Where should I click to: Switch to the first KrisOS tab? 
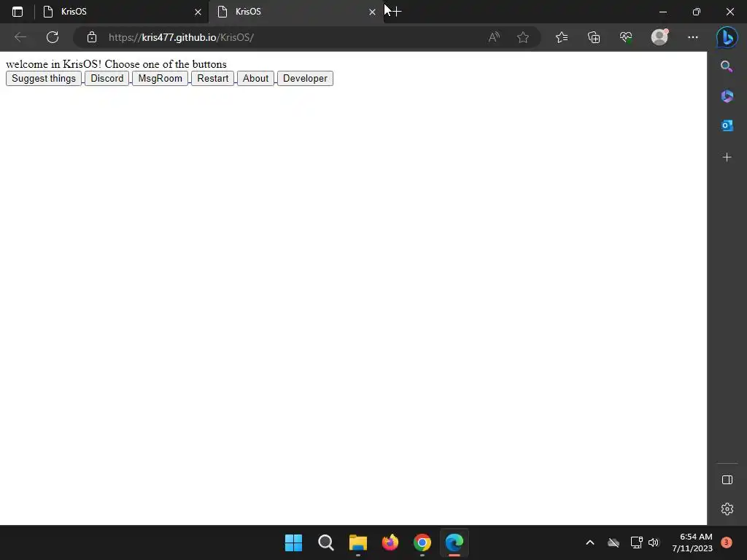[x=121, y=12]
